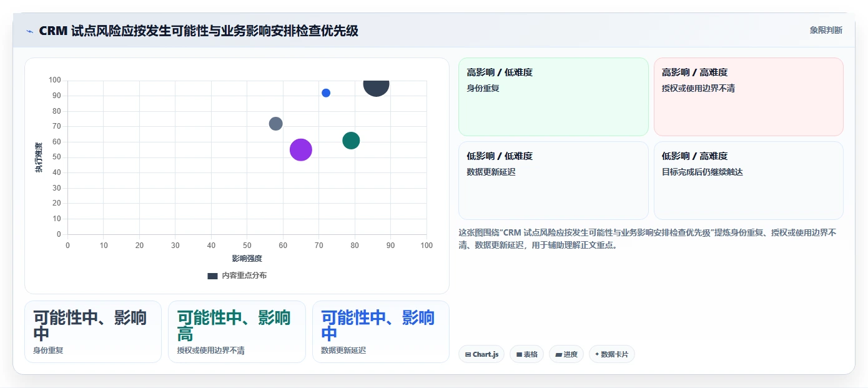This screenshot has width=868, height=388.
Task: Click the 表格 tag chip
Action: (x=526, y=354)
